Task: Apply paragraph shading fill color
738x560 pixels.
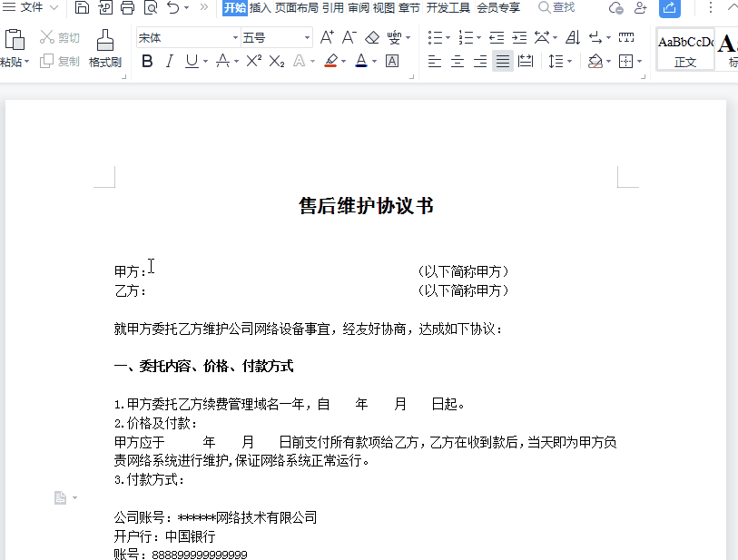Action: [595, 61]
